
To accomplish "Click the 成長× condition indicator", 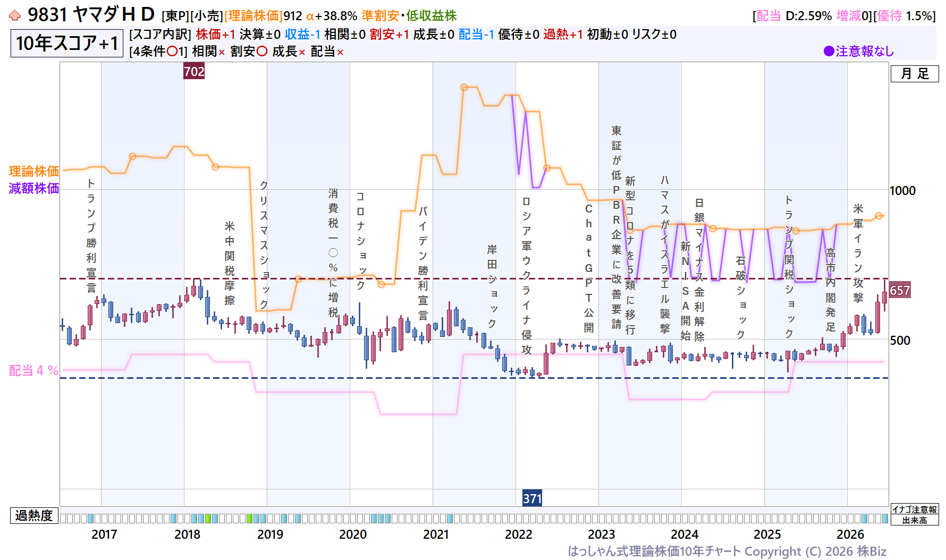I will click(x=289, y=52).
